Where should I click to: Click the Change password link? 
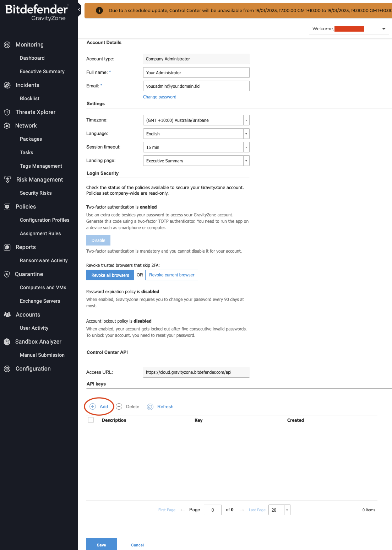coord(159,97)
